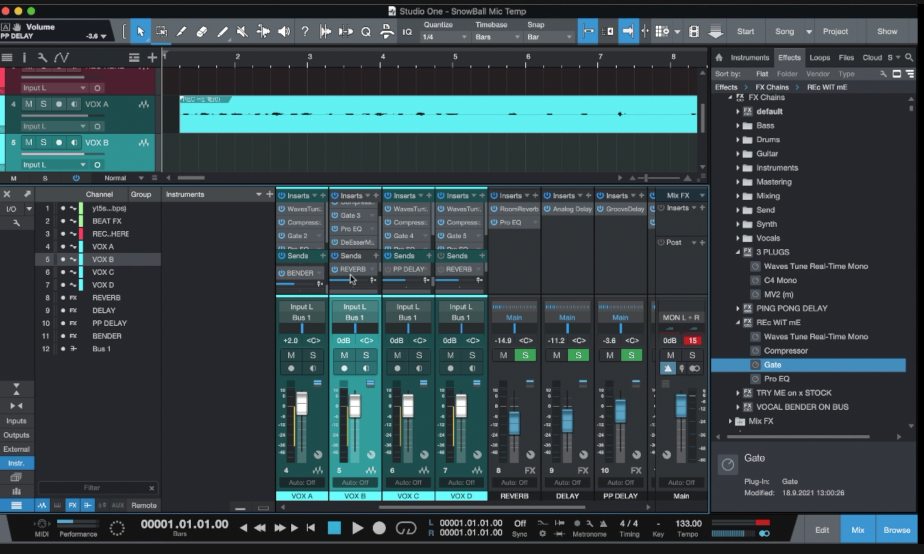Viewport: 924px width, 554px height.
Task: Select the Range tool
Action: click(161, 31)
